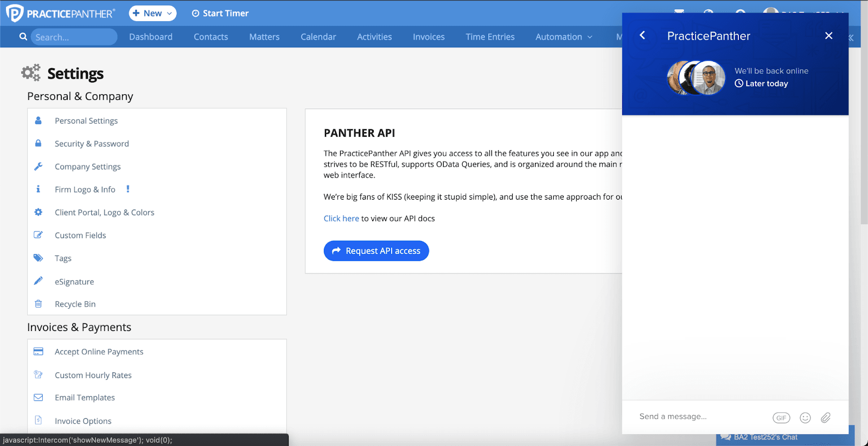Attach a file in chat
This screenshot has width=868, height=446.
point(826,417)
